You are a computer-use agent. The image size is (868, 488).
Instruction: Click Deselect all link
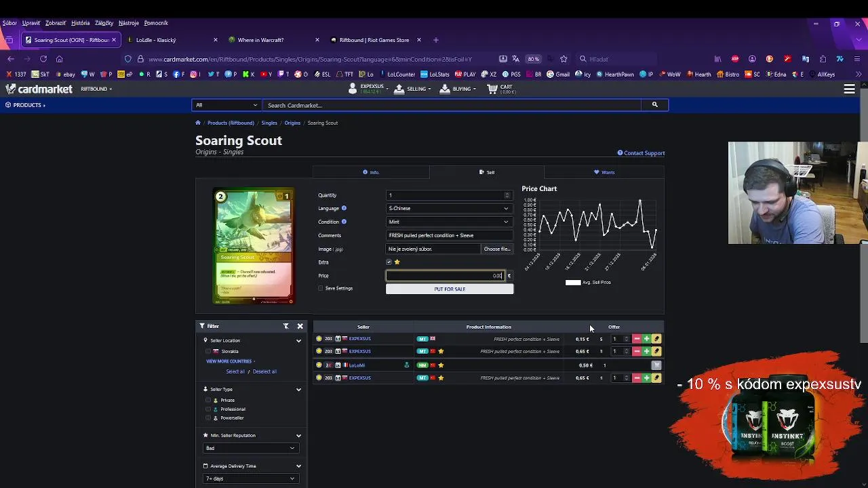[x=264, y=371]
